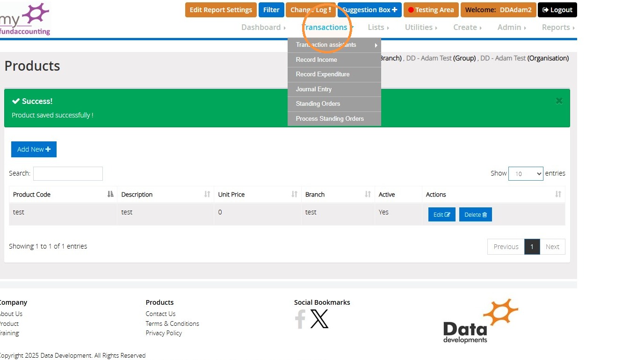The width and height of the screenshot is (644, 360).
Task: Sort by Product Code column icon
Action: click(x=110, y=194)
